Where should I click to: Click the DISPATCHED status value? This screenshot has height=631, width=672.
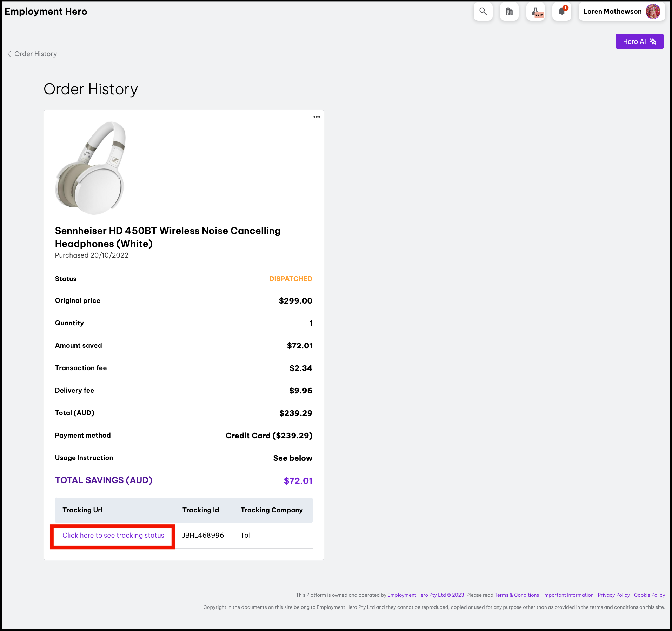point(291,279)
